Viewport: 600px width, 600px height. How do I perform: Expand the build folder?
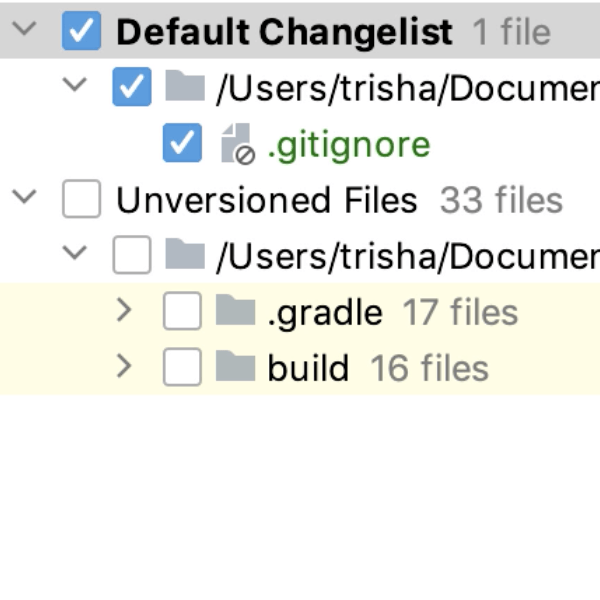[x=124, y=367]
